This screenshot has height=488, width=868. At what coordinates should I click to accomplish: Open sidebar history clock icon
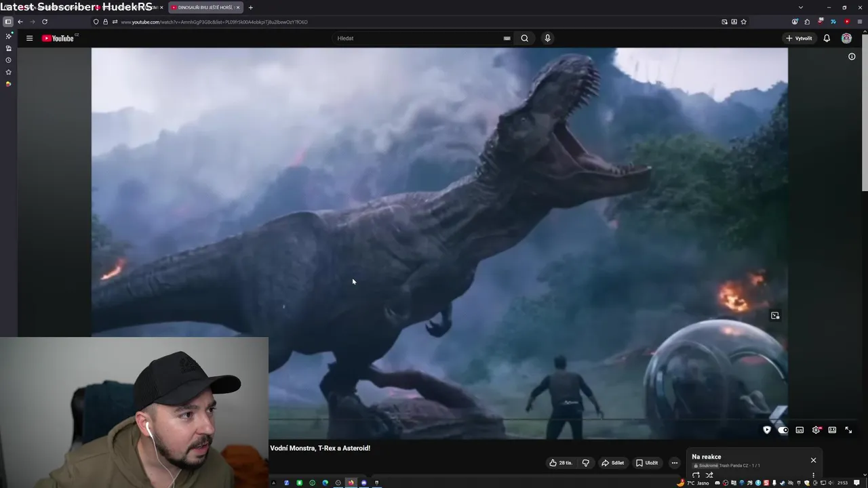[x=8, y=60]
